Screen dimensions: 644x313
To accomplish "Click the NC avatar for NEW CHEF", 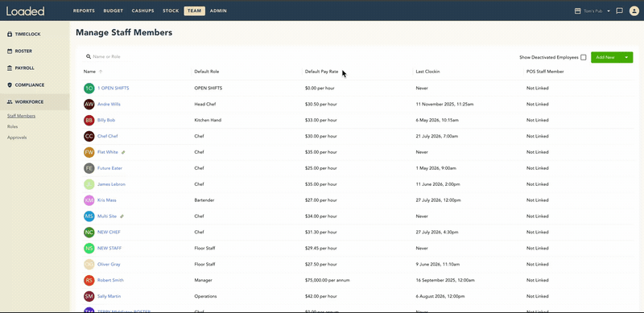I will tap(89, 233).
